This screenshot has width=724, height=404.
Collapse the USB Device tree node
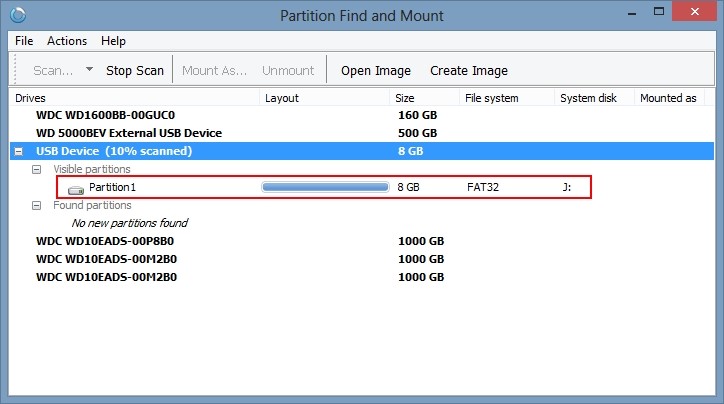click(x=18, y=151)
